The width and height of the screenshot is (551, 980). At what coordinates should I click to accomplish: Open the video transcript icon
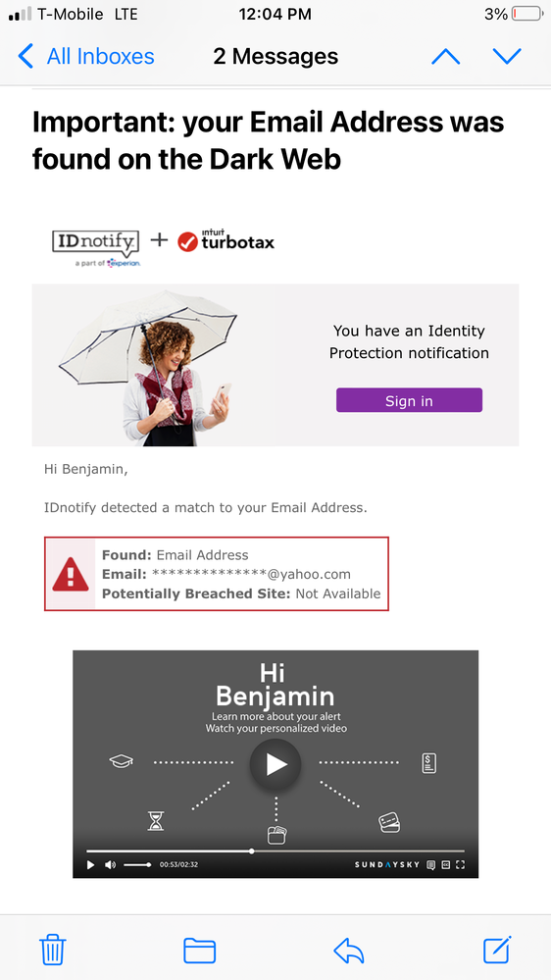pyautogui.click(x=430, y=865)
